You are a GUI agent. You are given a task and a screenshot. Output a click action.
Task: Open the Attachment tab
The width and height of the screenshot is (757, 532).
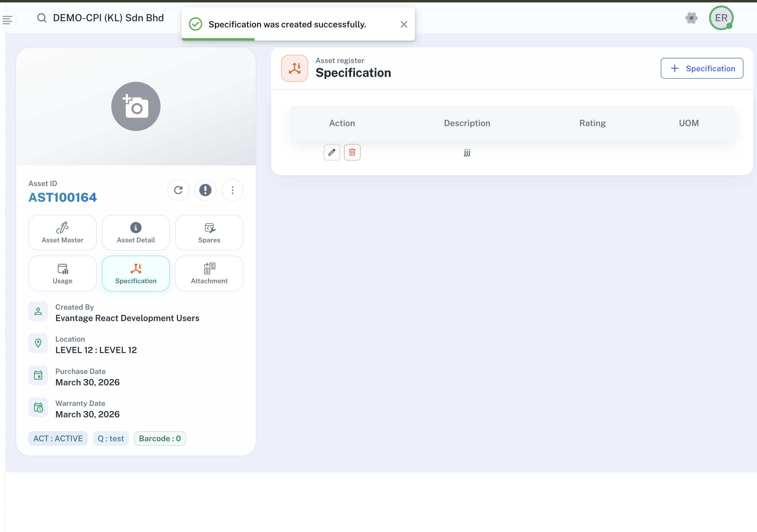[x=209, y=273]
